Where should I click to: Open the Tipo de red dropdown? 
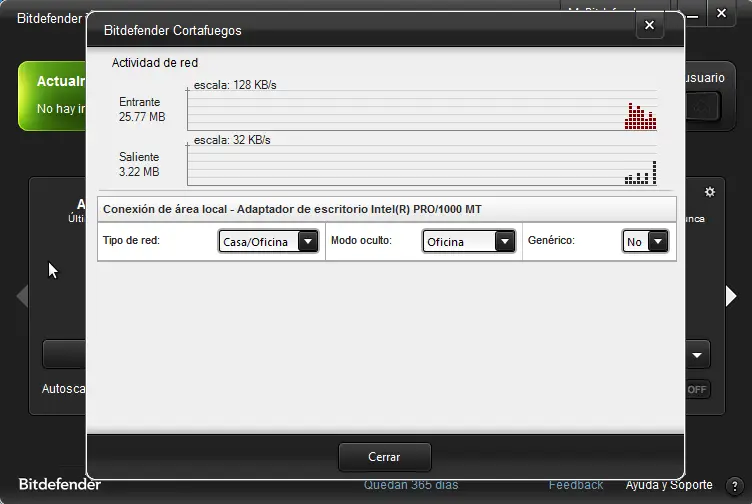tap(269, 241)
